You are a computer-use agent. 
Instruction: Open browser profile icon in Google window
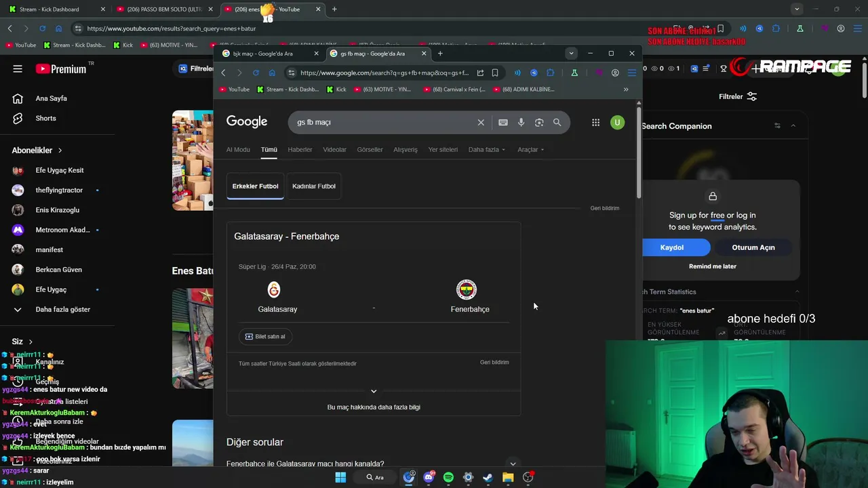[615, 73]
